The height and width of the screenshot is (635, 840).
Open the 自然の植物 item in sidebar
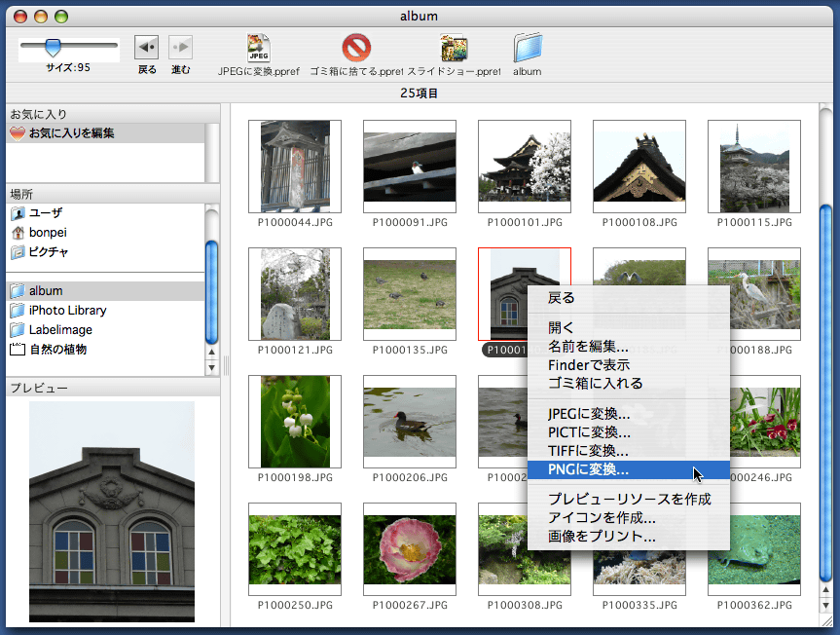[x=57, y=350]
